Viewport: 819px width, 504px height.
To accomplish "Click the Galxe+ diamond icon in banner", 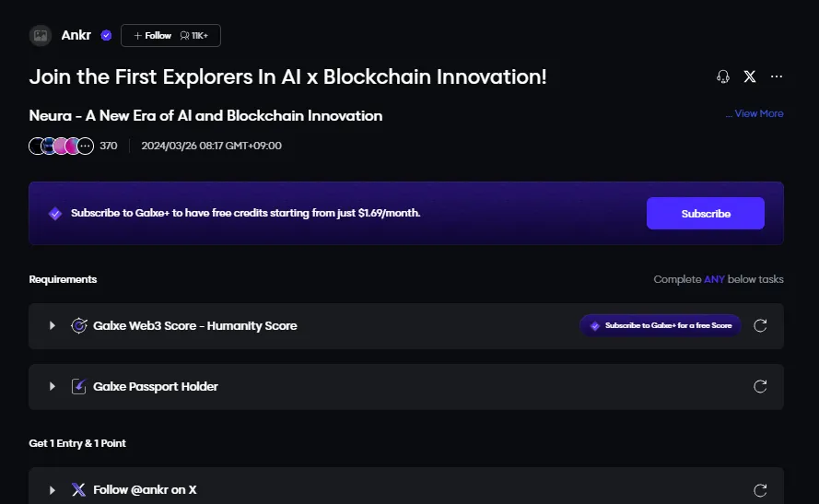I will [54, 213].
